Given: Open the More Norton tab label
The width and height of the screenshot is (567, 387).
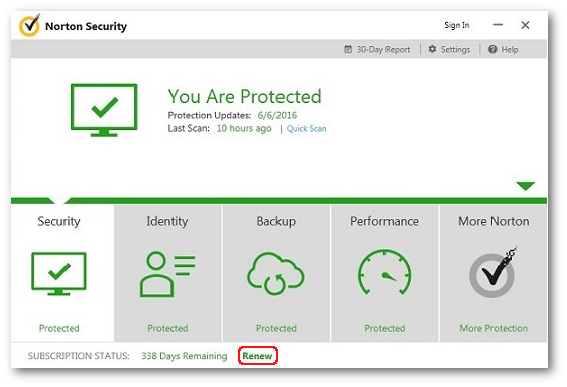Looking at the screenshot, I should (494, 221).
